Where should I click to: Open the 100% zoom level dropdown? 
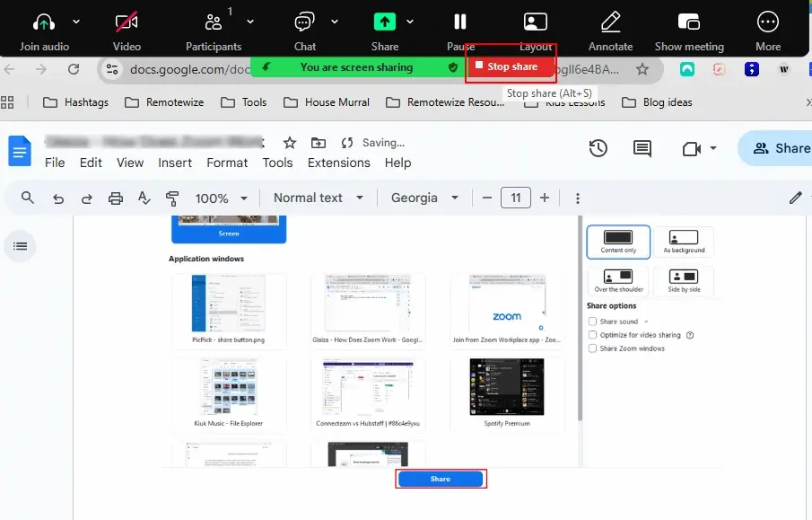(220, 198)
